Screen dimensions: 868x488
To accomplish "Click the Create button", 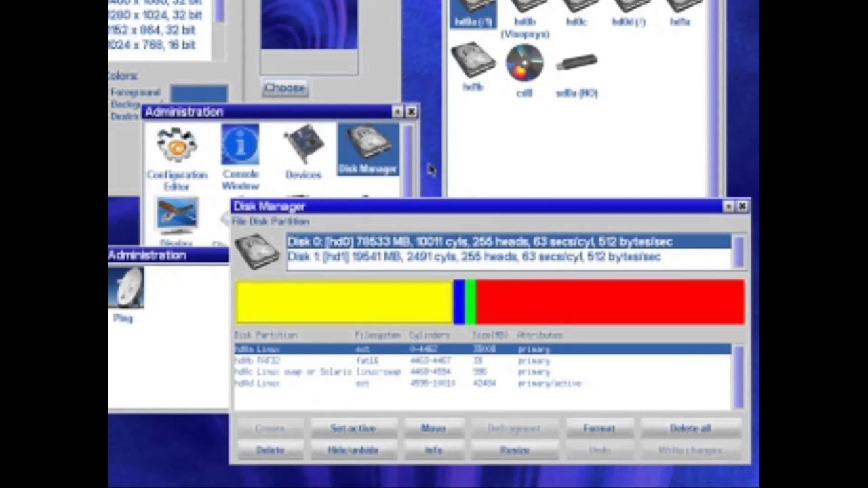I will point(270,428).
